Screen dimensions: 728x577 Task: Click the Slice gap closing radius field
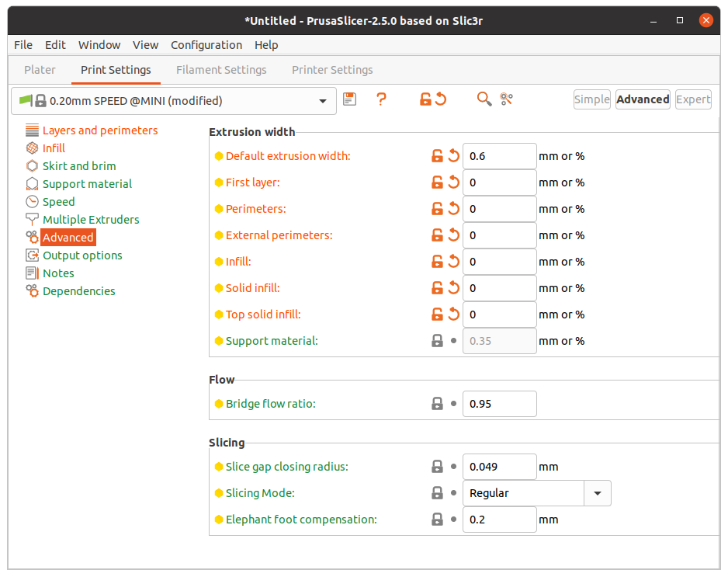click(x=499, y=467)
